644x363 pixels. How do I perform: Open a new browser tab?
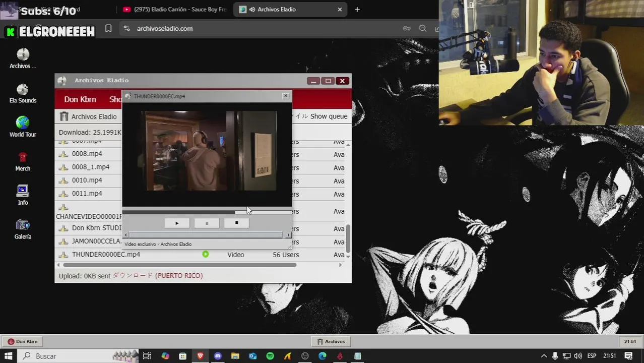pos(357,10)
